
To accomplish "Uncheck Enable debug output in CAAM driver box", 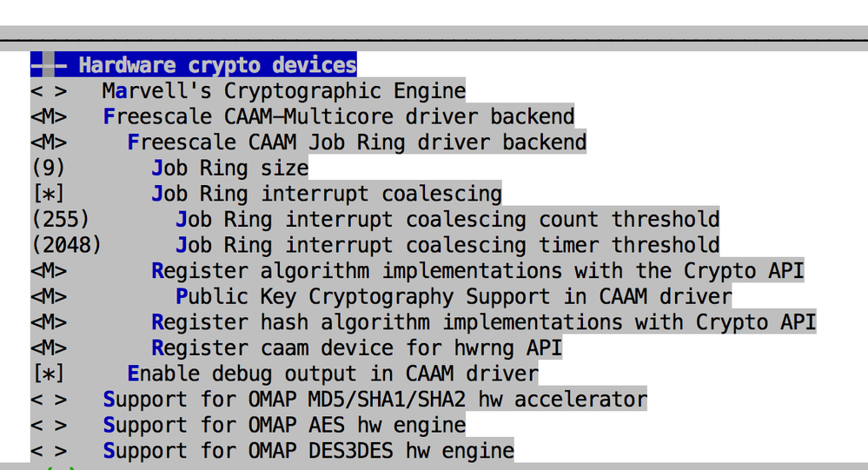I will 49,374.
